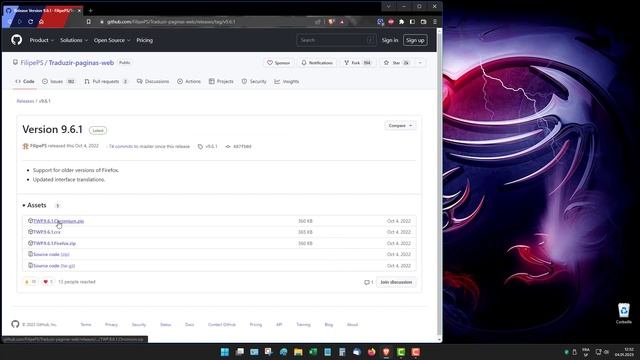Focus the GitHub search field
This screenshot has width=640, height=360.
336,40
